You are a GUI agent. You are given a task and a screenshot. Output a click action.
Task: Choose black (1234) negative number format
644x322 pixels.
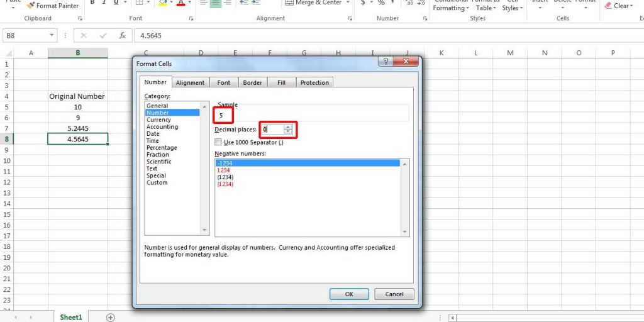225,177
